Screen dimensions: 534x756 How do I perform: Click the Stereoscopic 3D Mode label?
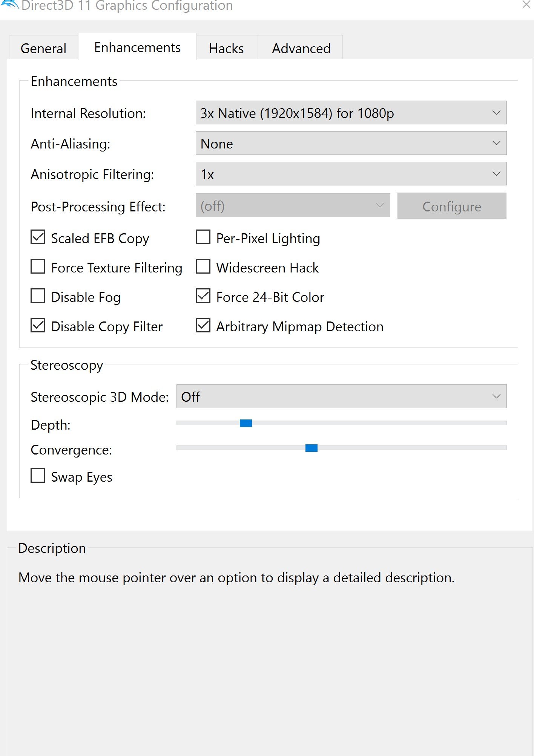100,397
